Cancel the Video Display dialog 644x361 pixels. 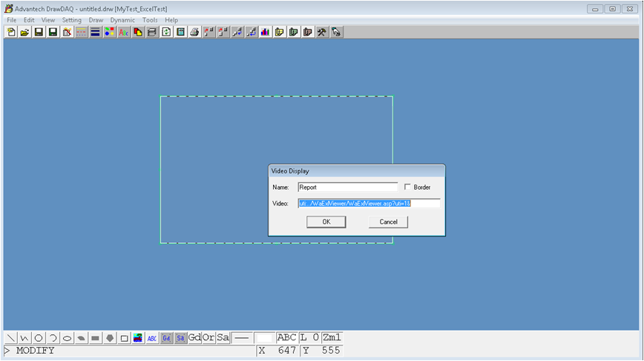[388, 222]
